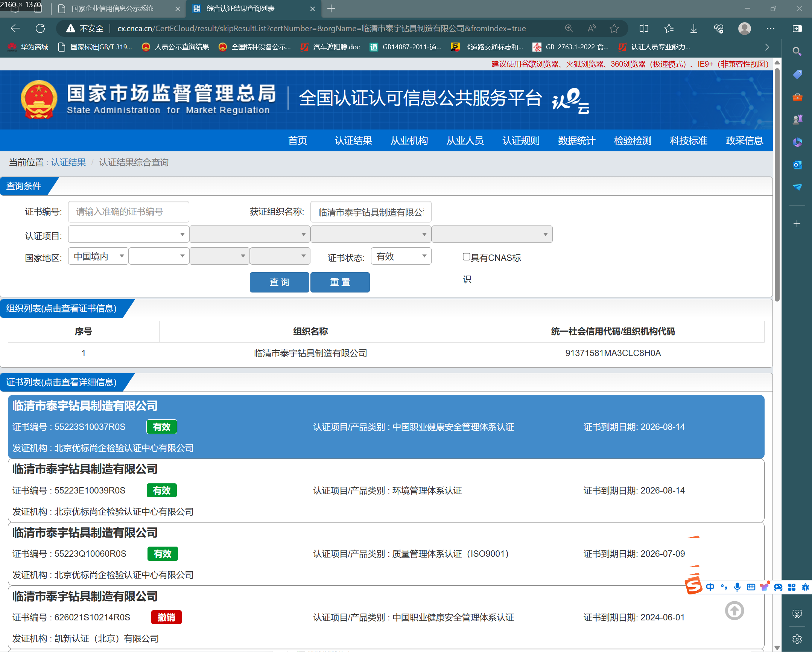Open third 认证项目 dropdown
This screenshot has height=652, width=812.
(x=371, y=235)
